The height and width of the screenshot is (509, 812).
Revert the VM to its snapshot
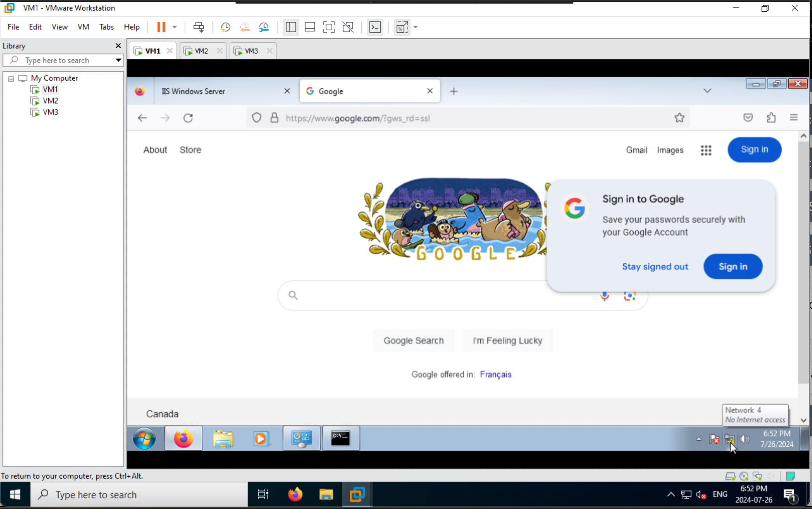[245, 27]
